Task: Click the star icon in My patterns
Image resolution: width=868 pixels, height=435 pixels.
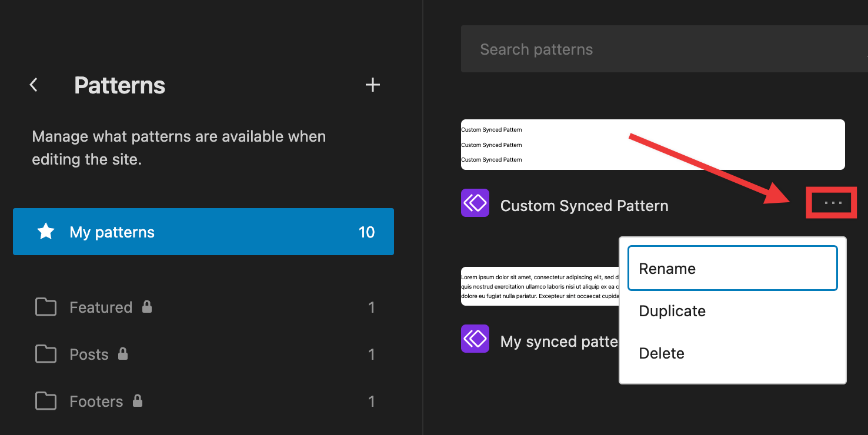Action: click(x=46, y=232)
